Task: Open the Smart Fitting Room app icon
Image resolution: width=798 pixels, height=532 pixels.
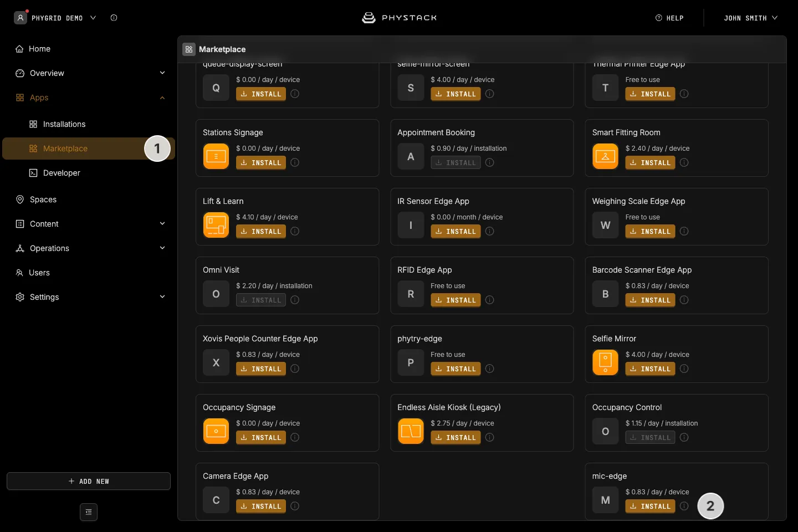Action: tap(605, 156)
